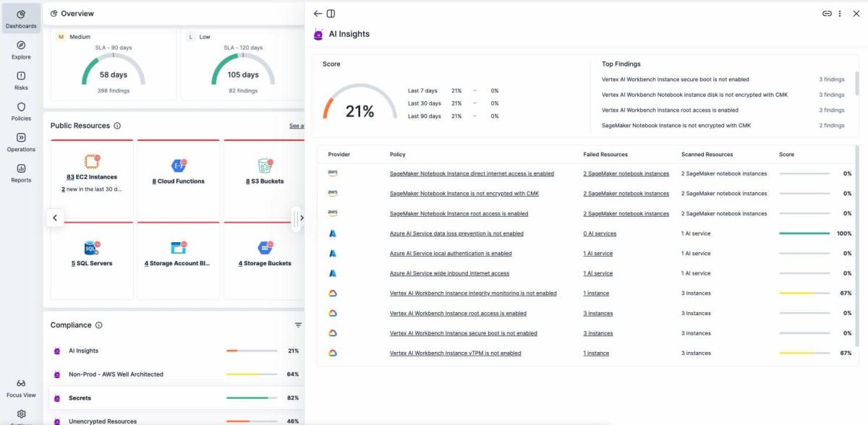Navigate to Policies via the sidebar icon
This screenshot has width=868, height=425.
(x=21, y=111)
